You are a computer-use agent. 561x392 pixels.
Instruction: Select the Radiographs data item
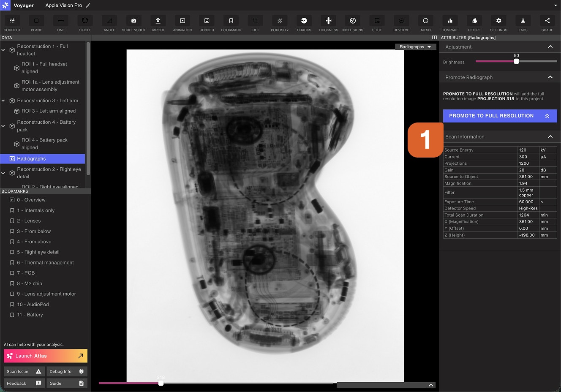click(x=31, y=159)
